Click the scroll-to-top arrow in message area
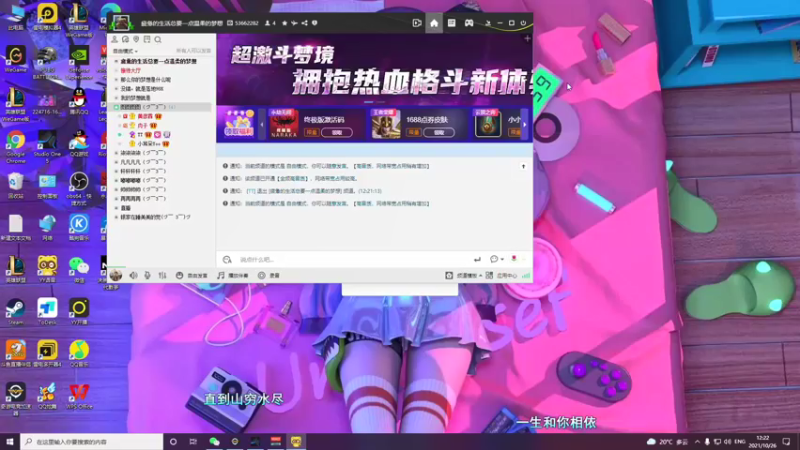The width and height of the screenshot is (800, 450). tap(523, 166)
